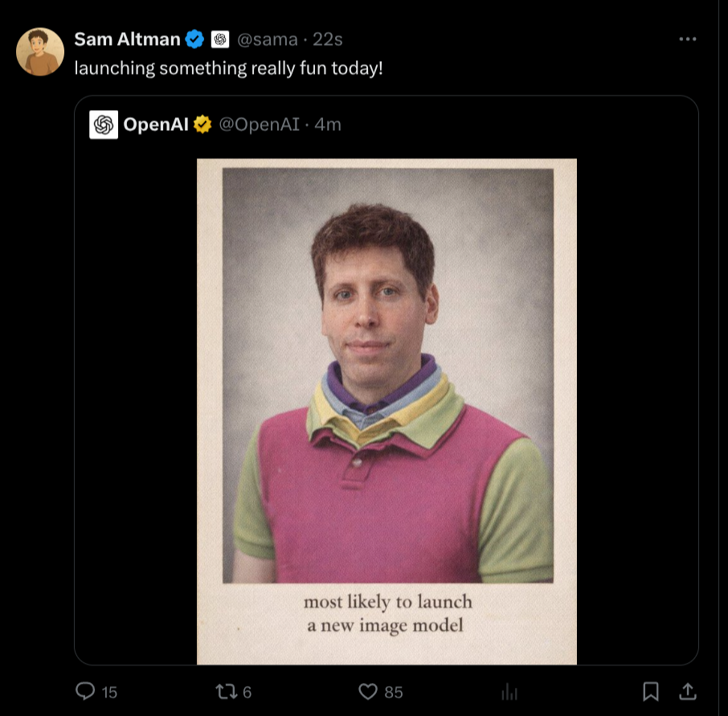This screenshot has height=716, width=728.
Task: Click the OpenAI logo avatar in quoted post
Action: point(104,125)
